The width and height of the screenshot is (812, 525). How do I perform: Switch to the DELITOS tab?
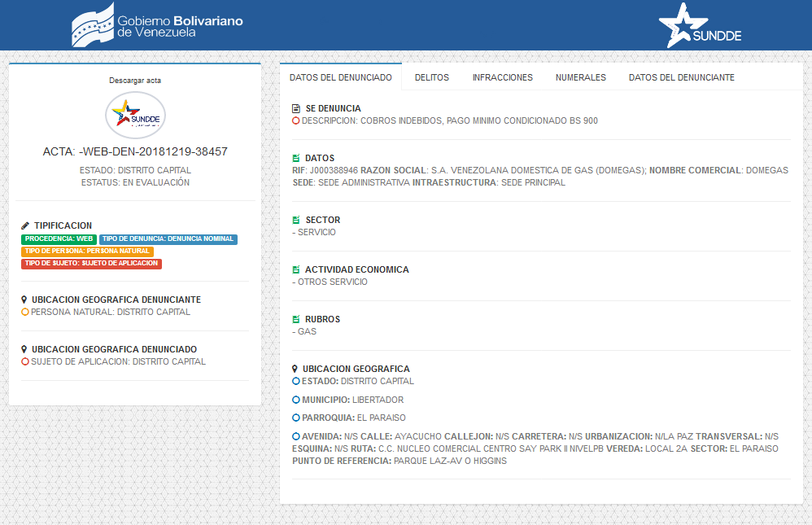click(x=431, y=77)
